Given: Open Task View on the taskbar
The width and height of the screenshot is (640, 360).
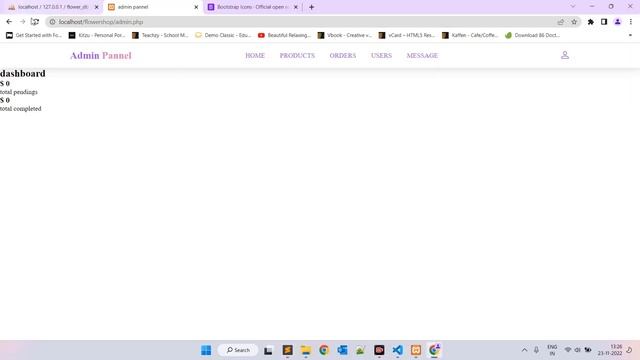Looking at the screenshot, I should click(x=268, y=350).
